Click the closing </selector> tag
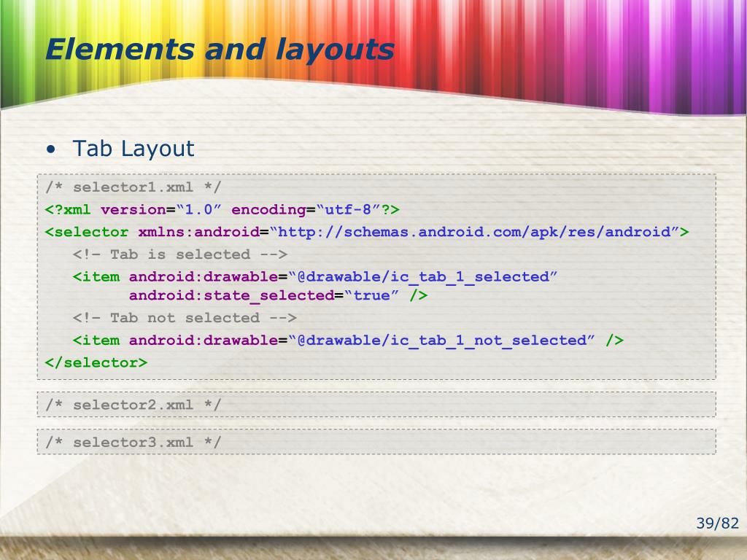747x560 pixels. [96, 363]
